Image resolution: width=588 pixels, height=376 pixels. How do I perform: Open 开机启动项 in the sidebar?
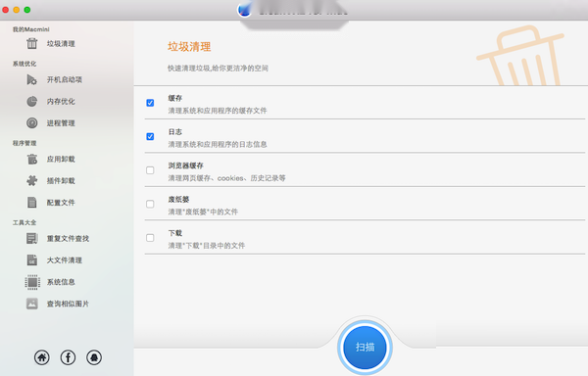[64, 79]
